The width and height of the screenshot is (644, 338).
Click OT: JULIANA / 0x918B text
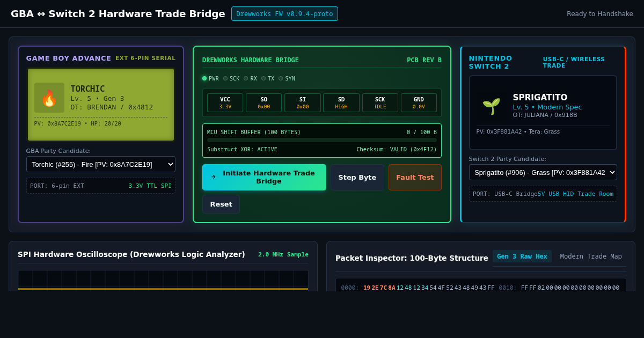pos(545,115)
